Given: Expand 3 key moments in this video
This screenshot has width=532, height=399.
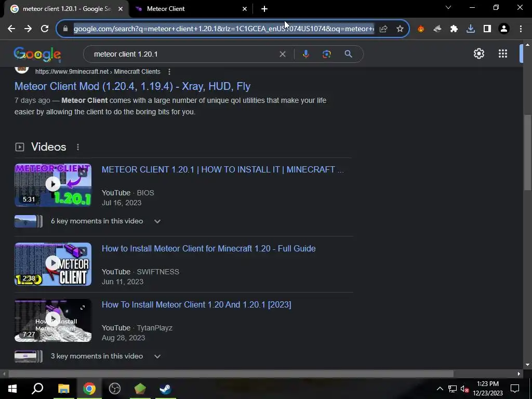Looking at the screenshot, I should (157, 356).
